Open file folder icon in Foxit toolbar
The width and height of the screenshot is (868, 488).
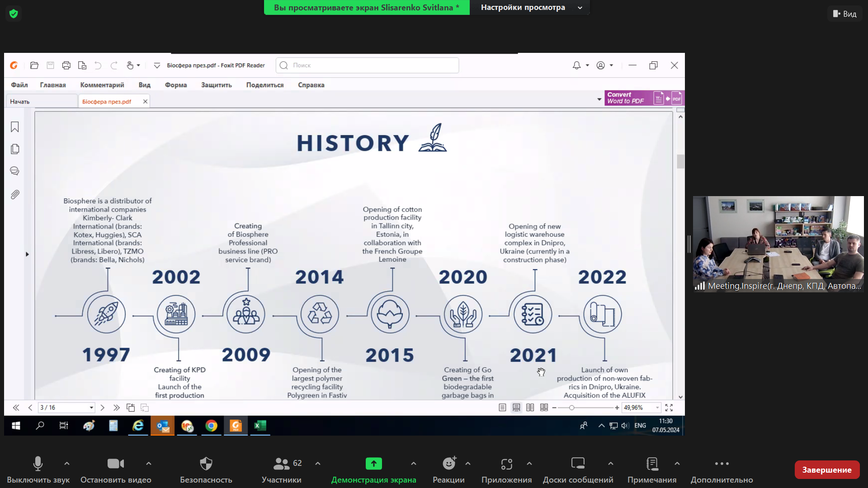pos(34,66)
